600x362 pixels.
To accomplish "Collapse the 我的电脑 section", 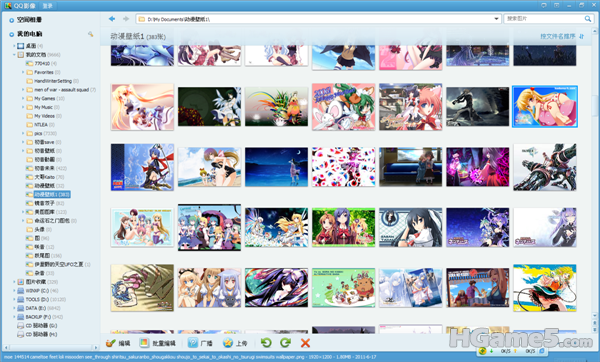I will pos(11,34).
